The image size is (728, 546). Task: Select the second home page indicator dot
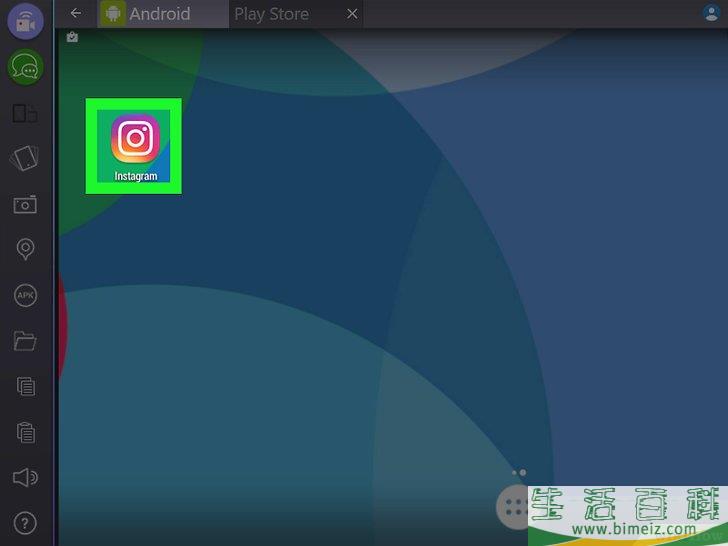point(523,473)
